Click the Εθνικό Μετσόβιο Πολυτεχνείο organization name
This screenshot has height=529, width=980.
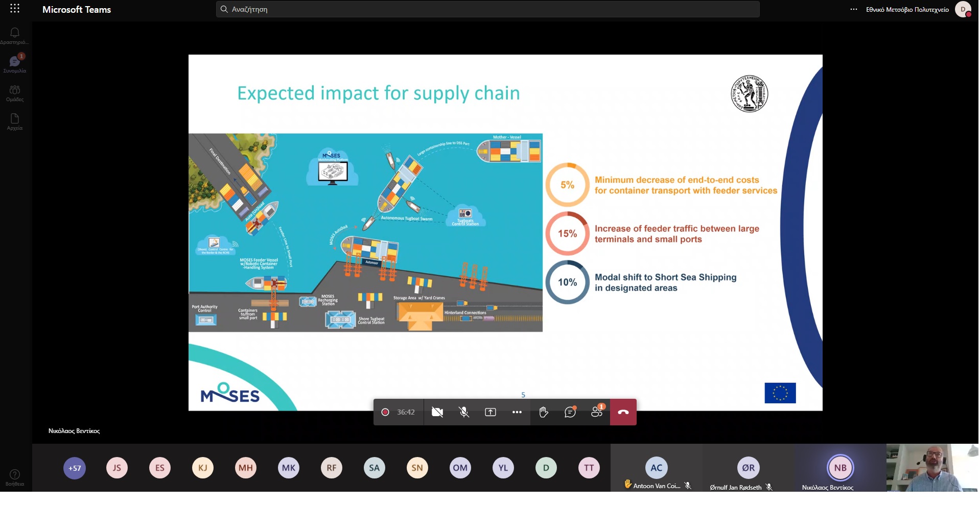point(907,9)
